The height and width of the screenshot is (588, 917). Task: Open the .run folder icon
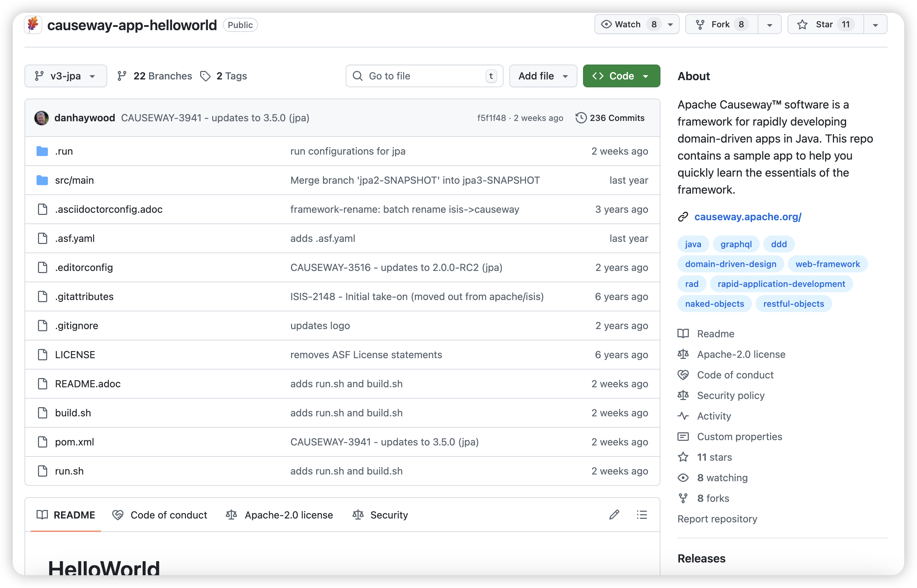pos(42,151)
